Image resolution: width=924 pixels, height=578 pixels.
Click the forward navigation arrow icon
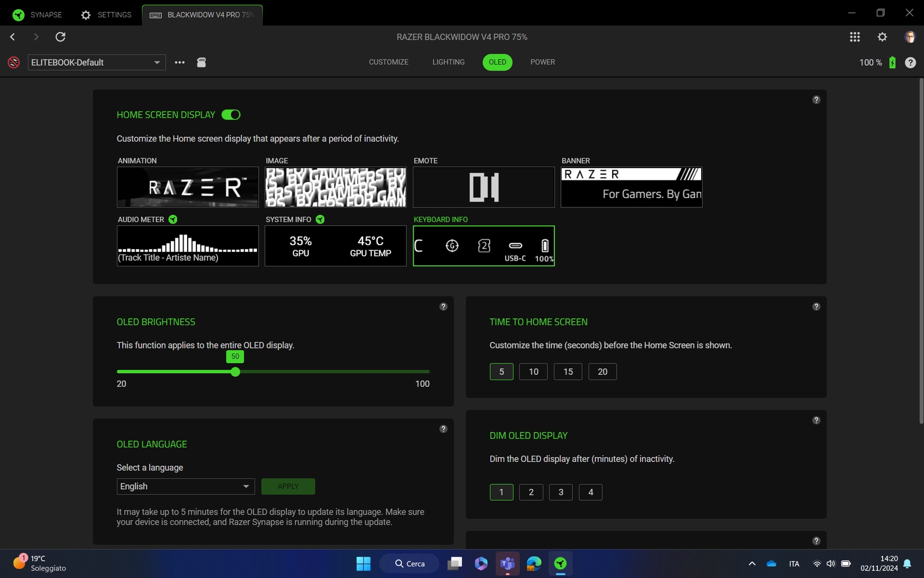point(36,37)
